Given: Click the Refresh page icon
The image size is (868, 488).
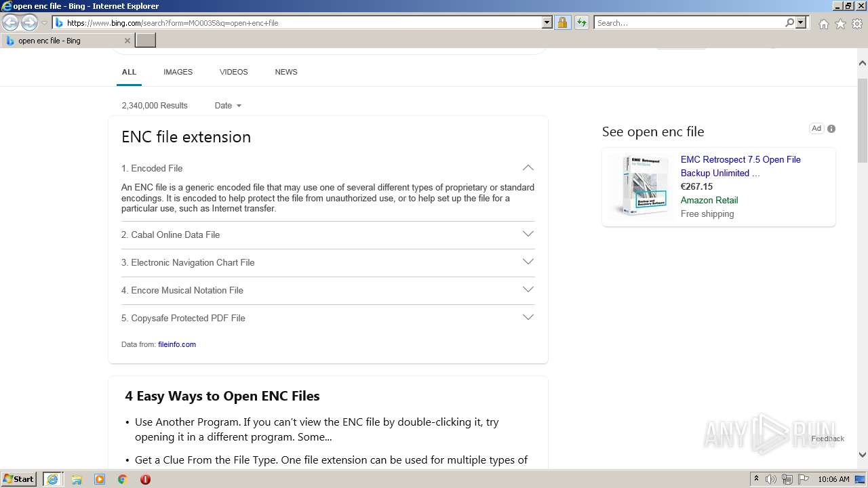Looking at the screenshot, I should 582,23.
